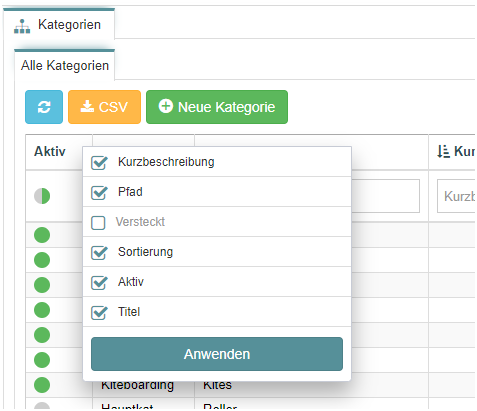Uncheck the Aktiv checkbox in column list

[x=99, y=283]
